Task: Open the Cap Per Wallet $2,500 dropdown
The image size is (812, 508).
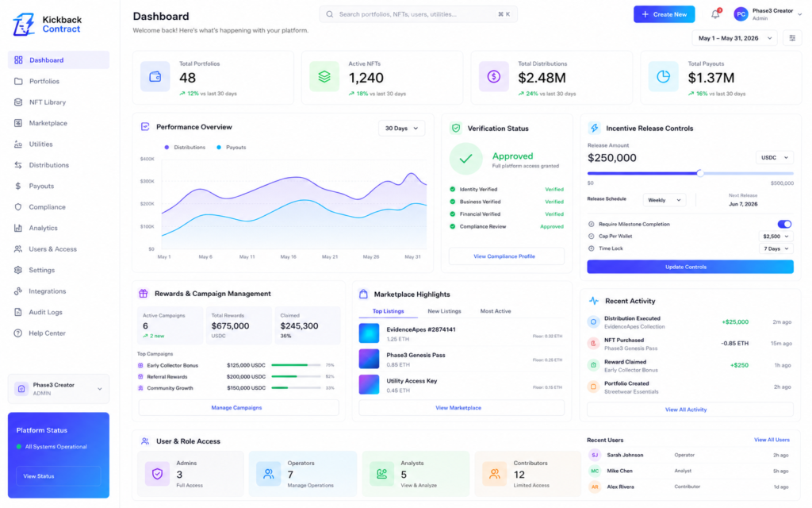Action: [776, 237]
